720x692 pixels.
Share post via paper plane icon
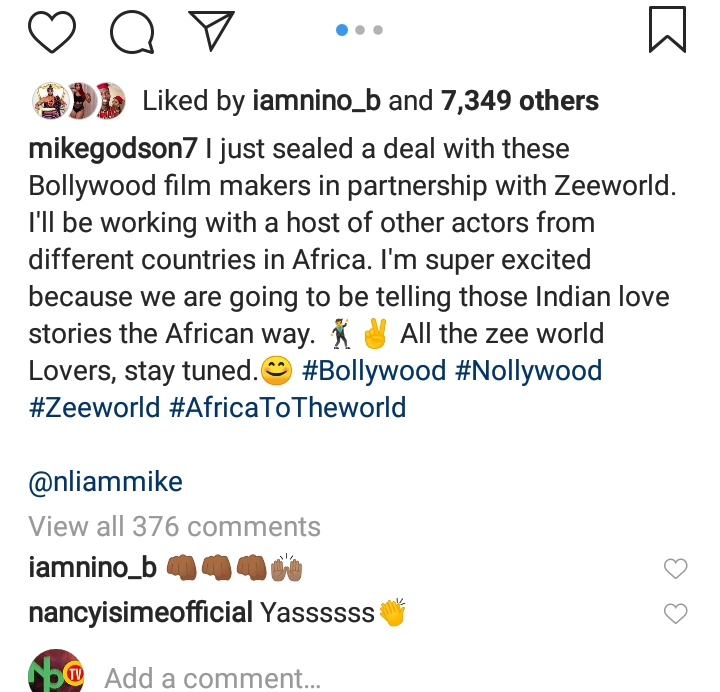[211, 31]
